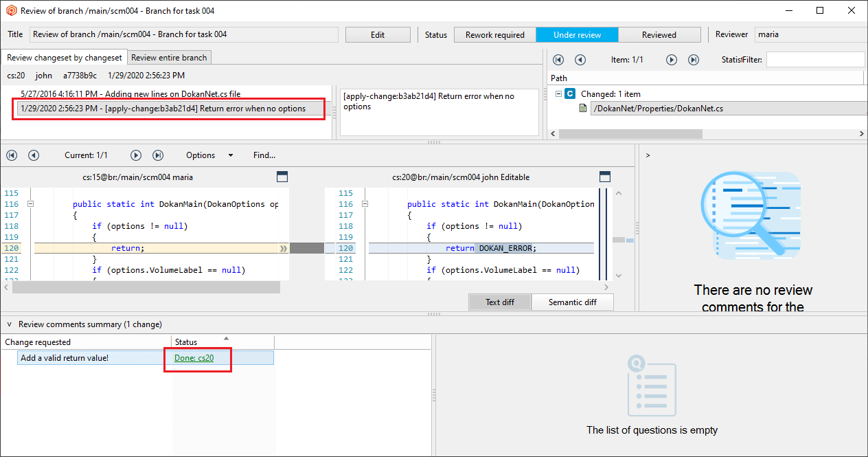Click the DokanNet.cs file icon

(583, 108)
